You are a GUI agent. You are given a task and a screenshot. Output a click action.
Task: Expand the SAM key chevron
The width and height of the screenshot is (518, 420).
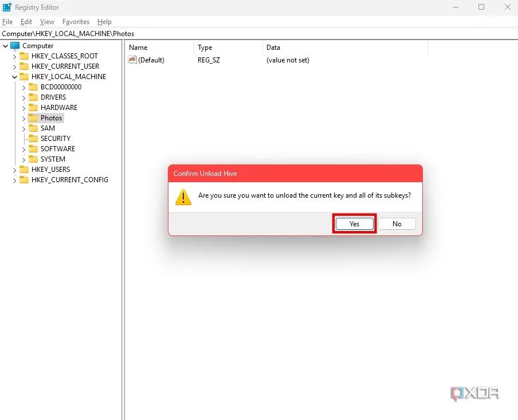24,128
